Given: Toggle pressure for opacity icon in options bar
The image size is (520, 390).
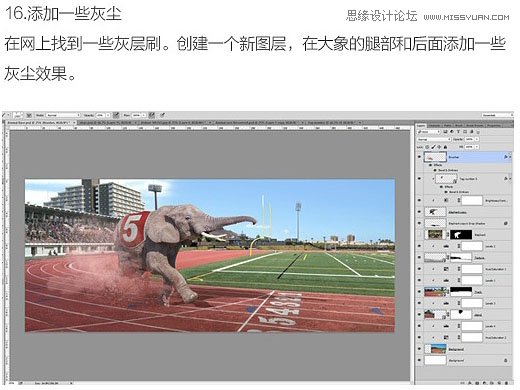Looking at the screenshot, I should click(x=116, y=115).
